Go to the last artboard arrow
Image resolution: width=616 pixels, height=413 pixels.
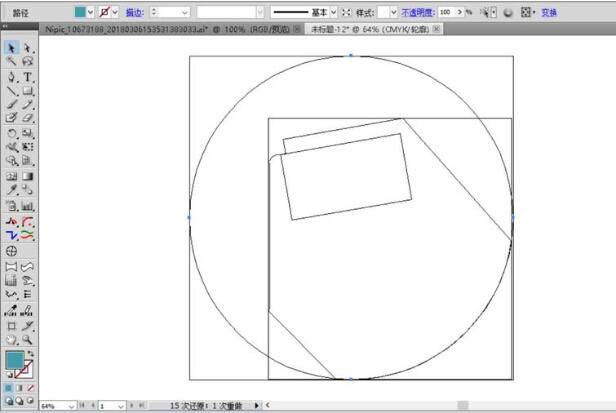pyautogui.click(x=141, y=406)
